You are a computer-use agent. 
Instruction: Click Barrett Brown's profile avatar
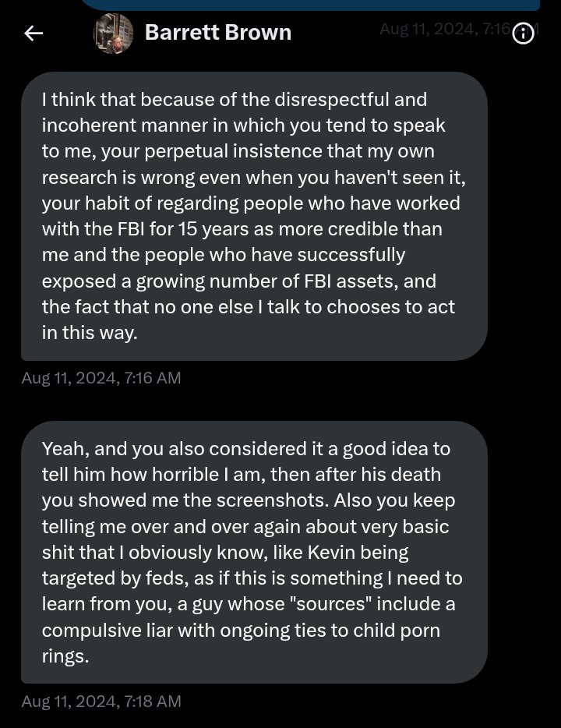coord(114,33)
